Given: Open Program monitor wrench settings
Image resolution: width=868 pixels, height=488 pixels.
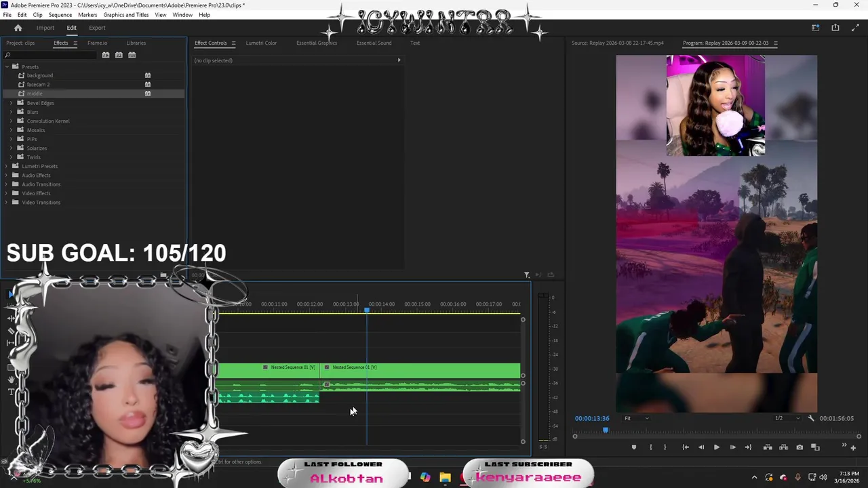Looking at the screenshot, I should [811, 418].
